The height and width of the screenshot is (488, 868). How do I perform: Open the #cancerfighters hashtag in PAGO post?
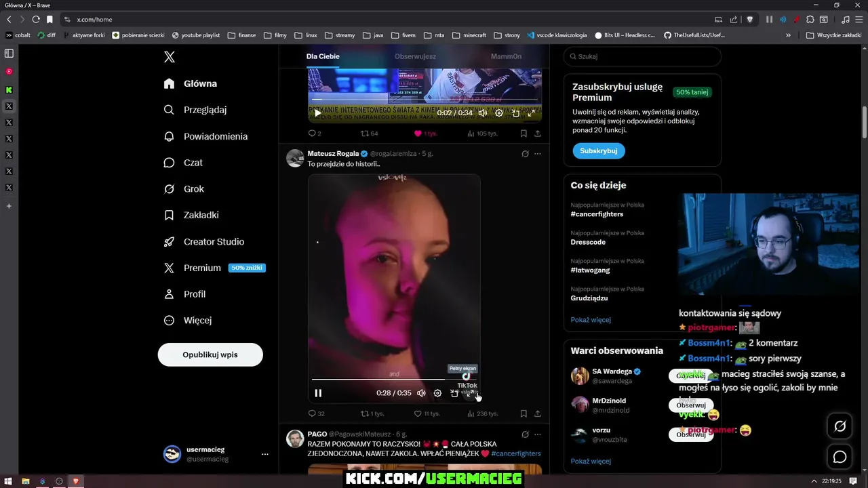tap(516, 453)
